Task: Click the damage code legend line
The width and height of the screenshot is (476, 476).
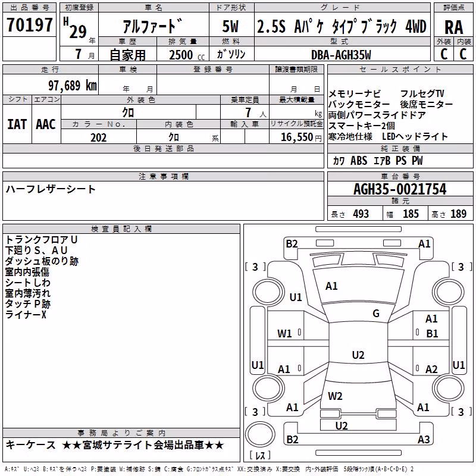Action: tap(209, 469)
